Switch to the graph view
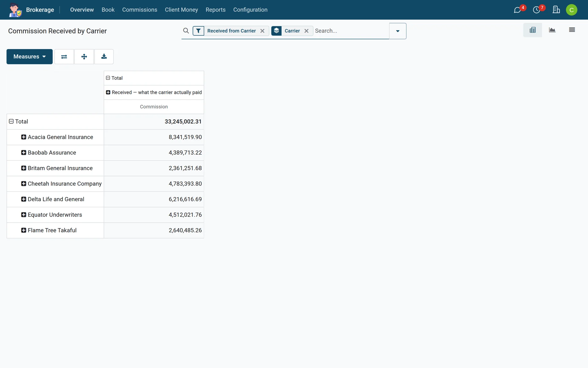This screenshot has width=588, height=368. tap(552, 30)
